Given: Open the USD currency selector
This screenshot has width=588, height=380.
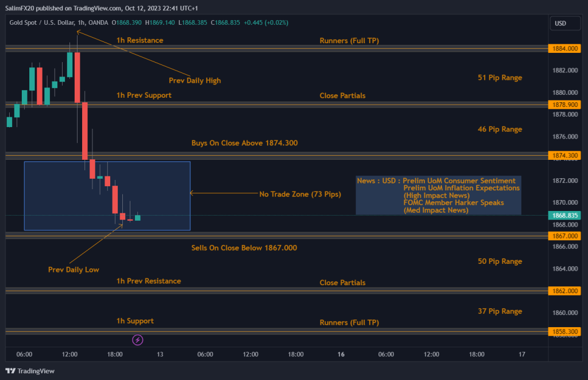Looking at the screenshot, I should pyautogui.click(x=565, y=23).
